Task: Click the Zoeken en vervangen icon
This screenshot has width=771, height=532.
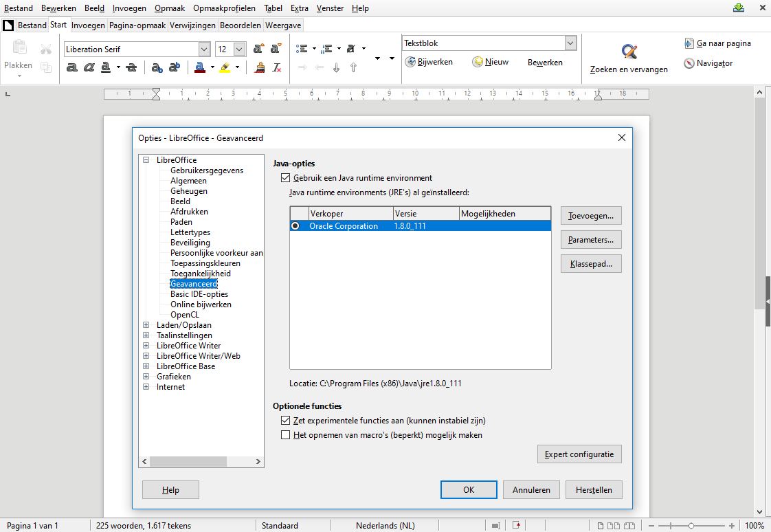Action: pyautogui.click(x=629, y=51)
